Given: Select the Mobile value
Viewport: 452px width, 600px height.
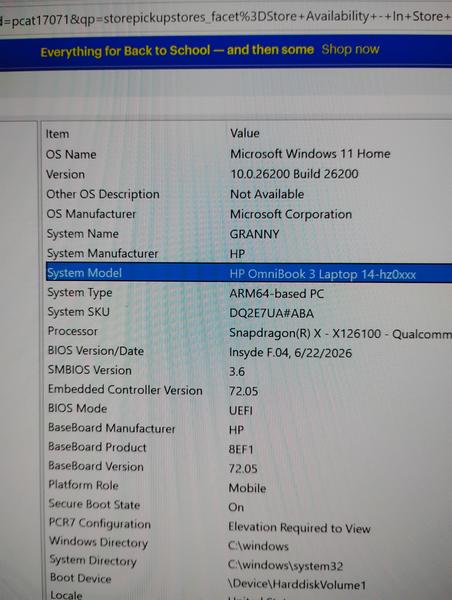Looking at the screenshot, I should (247, 488).
